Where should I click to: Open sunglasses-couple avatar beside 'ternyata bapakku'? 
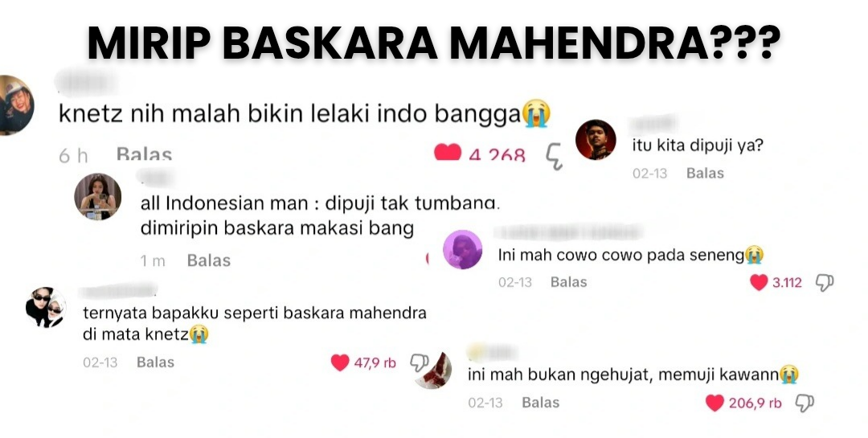(46, 307)
